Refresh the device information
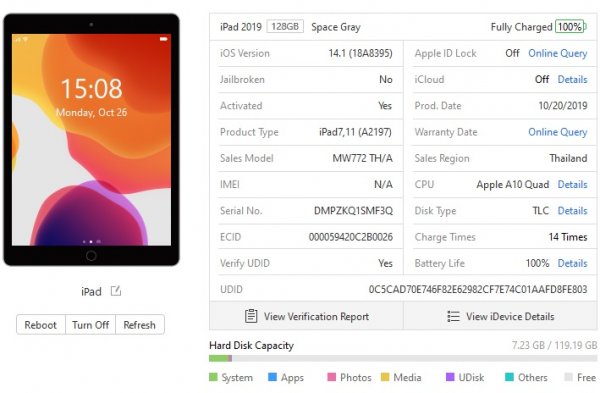The image size is (600, 393). (x=140, y=325)
